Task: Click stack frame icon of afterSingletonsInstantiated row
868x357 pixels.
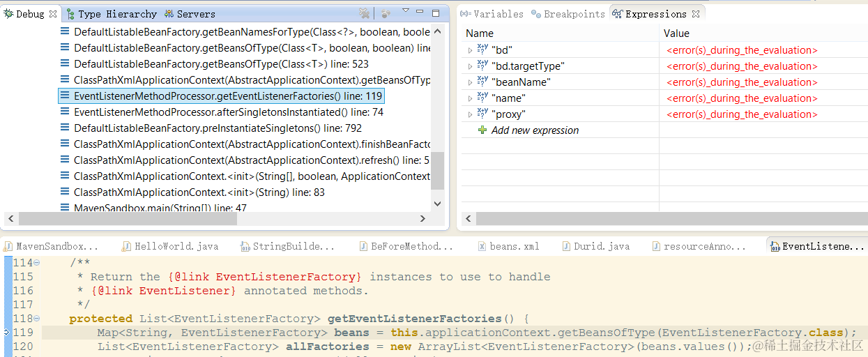Action: 65,112
